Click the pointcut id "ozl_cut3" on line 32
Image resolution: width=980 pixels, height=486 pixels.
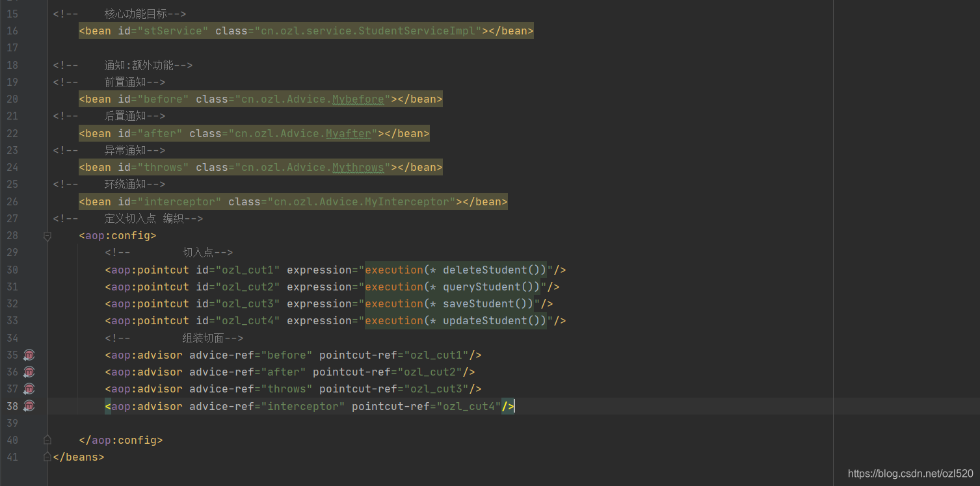[248, 303]
